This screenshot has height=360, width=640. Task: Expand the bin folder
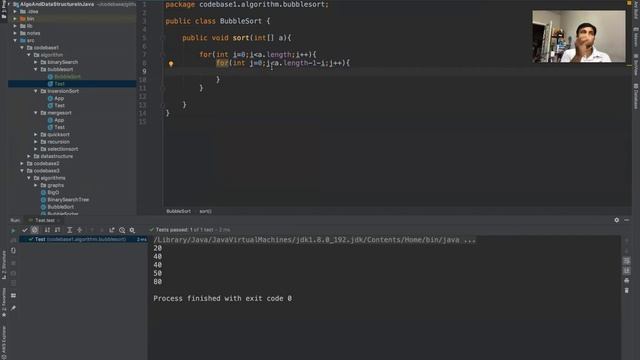click(16, 19)
